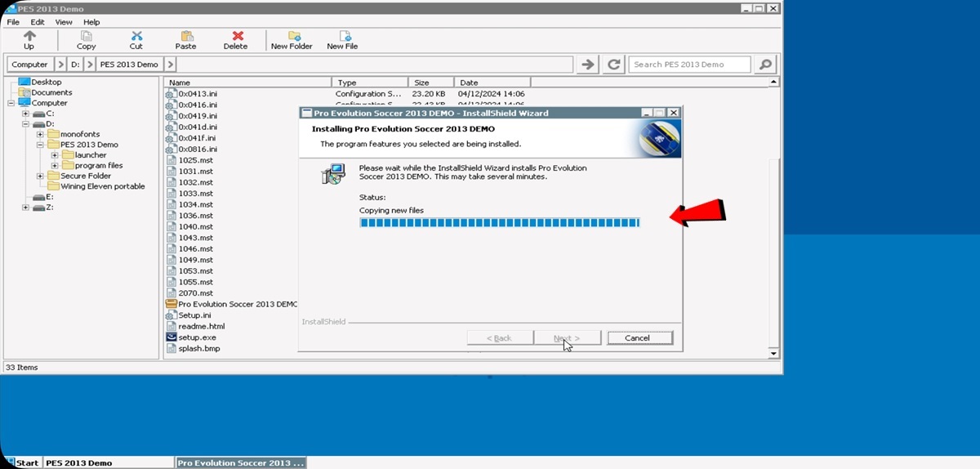This screenshot has height=469, width=980.
Task: Click the Paste toolbar icon
Action: pos(186,36)
